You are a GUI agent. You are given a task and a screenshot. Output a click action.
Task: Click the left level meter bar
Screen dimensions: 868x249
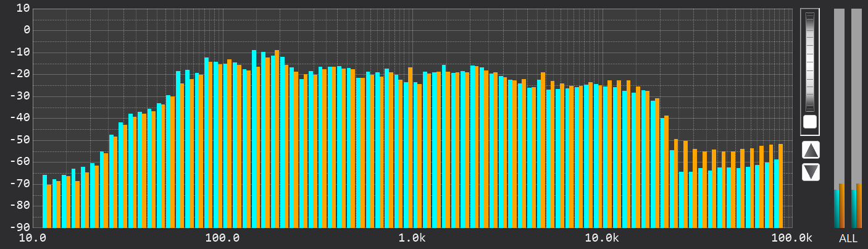pos(839,118)
